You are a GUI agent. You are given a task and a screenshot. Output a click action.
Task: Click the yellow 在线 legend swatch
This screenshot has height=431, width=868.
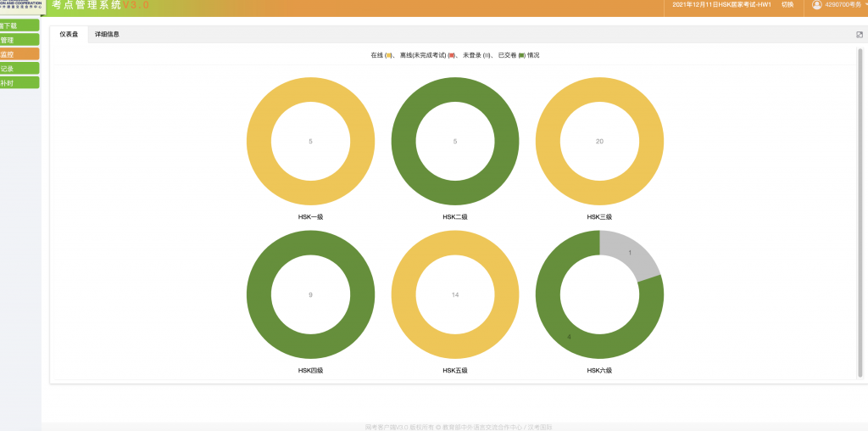(x=388, y=55)
